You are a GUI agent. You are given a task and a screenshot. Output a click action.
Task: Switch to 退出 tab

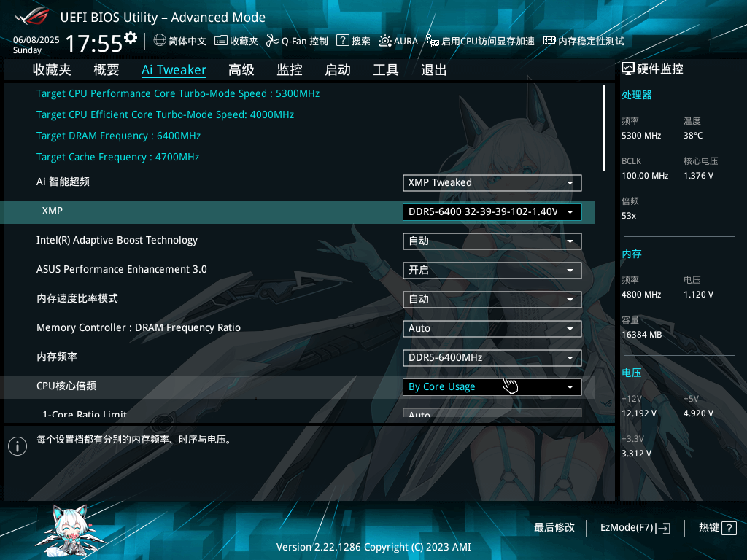tap(433, 70)
